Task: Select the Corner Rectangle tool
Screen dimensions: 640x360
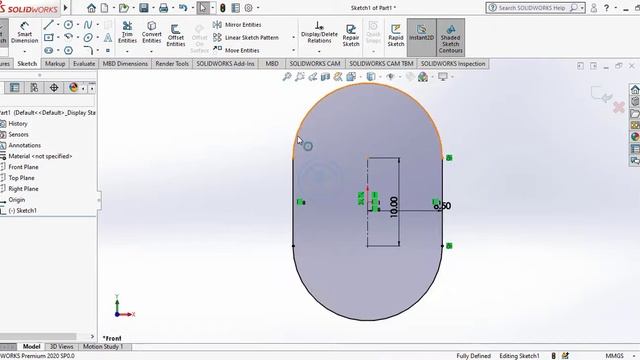Action: (49, 38)
